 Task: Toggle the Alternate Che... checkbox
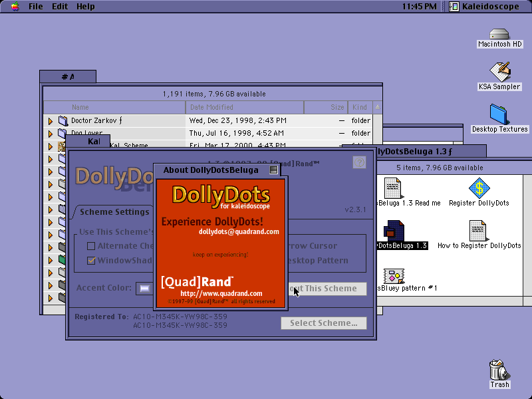click(x=91, y=245)
